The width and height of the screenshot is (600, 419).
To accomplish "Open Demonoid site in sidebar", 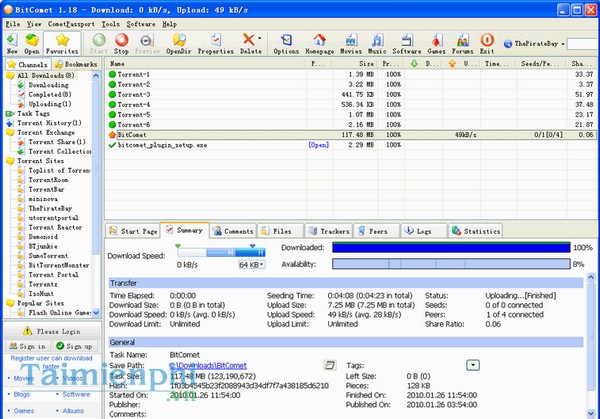I will tap(43, 237).
